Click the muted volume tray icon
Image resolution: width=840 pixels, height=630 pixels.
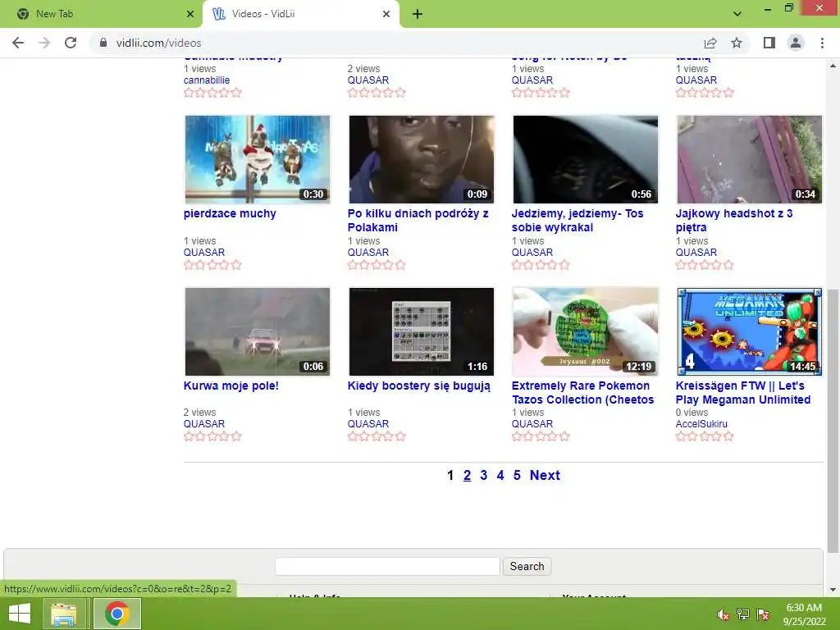(x=724, y=614)
